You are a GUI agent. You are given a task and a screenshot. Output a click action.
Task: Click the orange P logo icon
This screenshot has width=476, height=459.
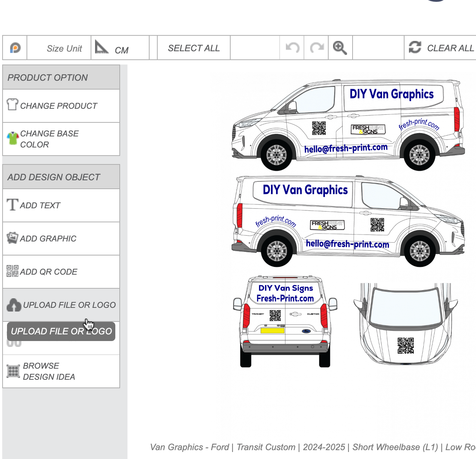[15, 48]
